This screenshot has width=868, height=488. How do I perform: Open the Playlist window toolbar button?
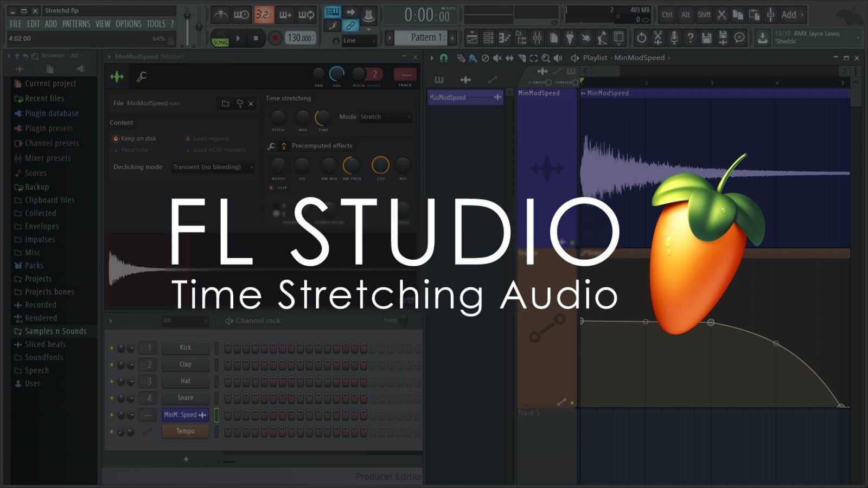pyautogui.click(x=472, y=37)
